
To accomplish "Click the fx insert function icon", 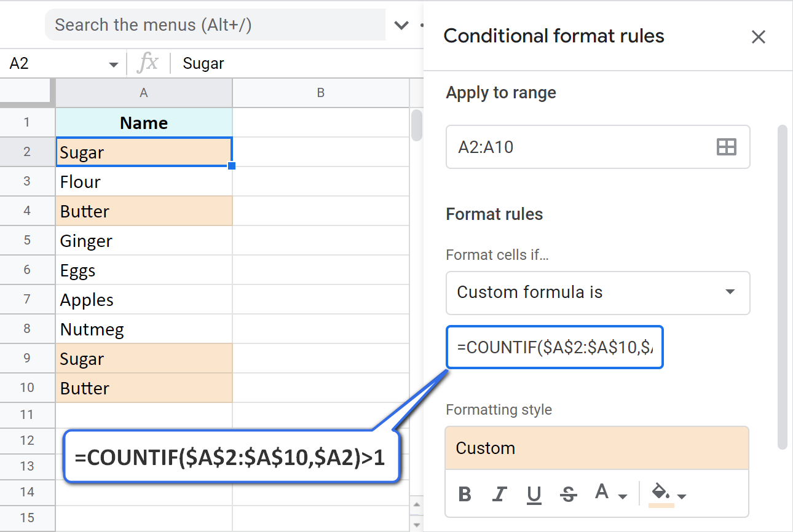I will click(x=148, y=63).
